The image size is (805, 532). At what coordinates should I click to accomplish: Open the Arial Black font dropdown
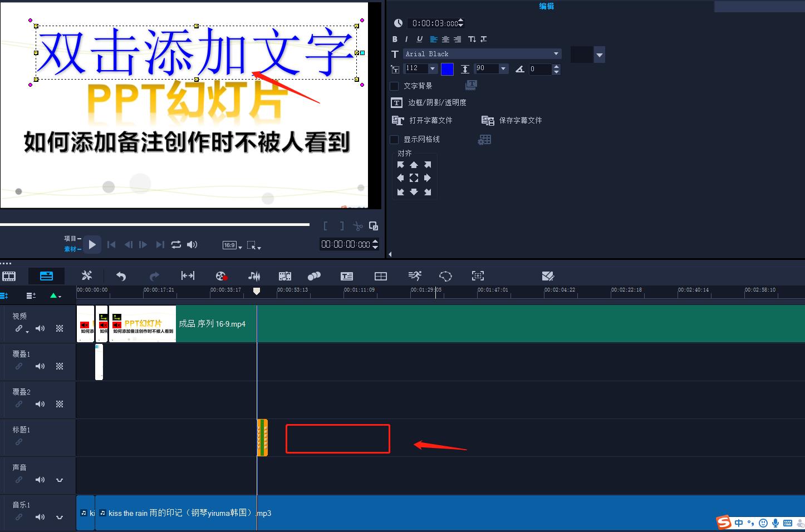(557, 53)
